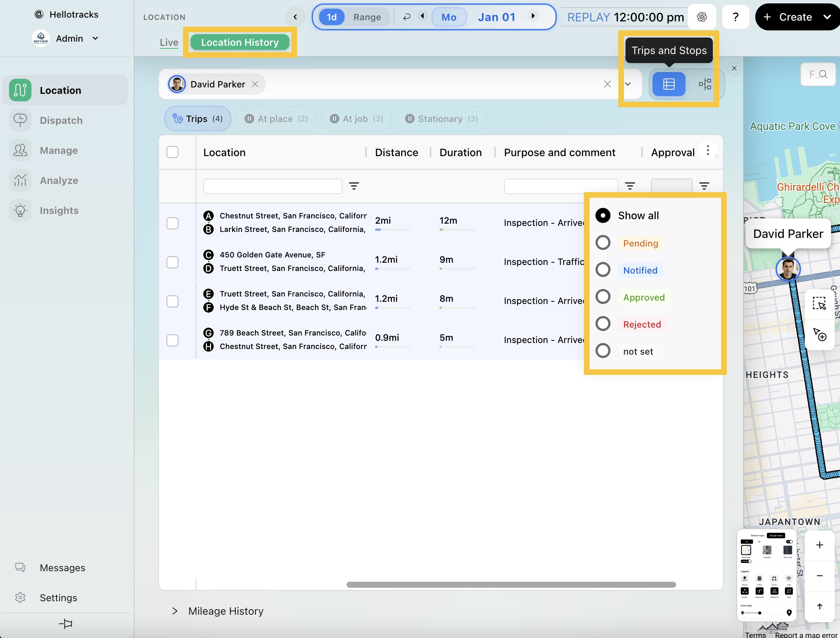
Task: Expand the Mileage History section
Action: (175, 611)
